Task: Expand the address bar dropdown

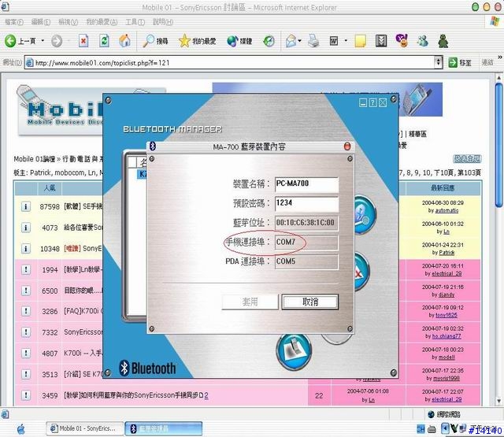Action: coord(439,62)
